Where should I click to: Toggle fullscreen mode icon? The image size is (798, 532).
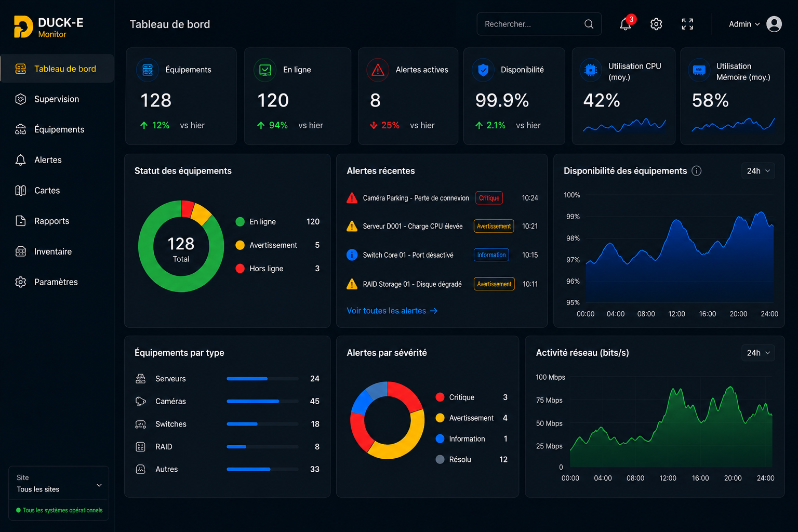pyautogui.click(x=687, y=24)
